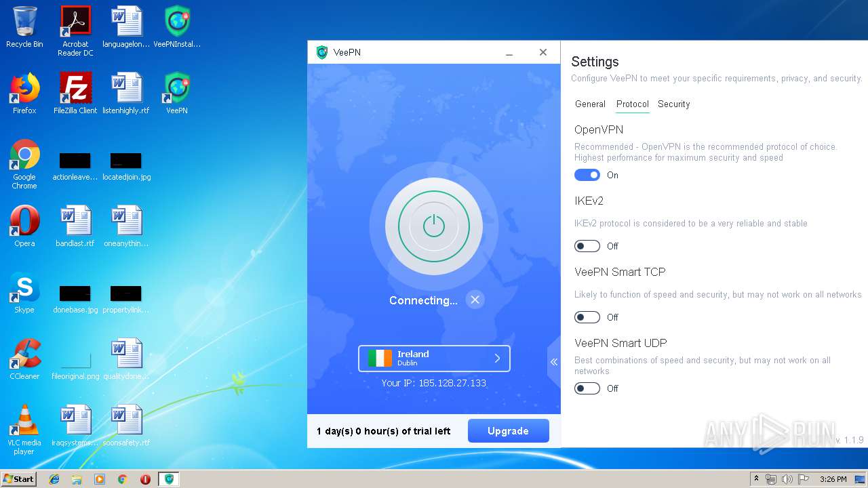Turn off the OpenVPN toggle

point(587,175)
